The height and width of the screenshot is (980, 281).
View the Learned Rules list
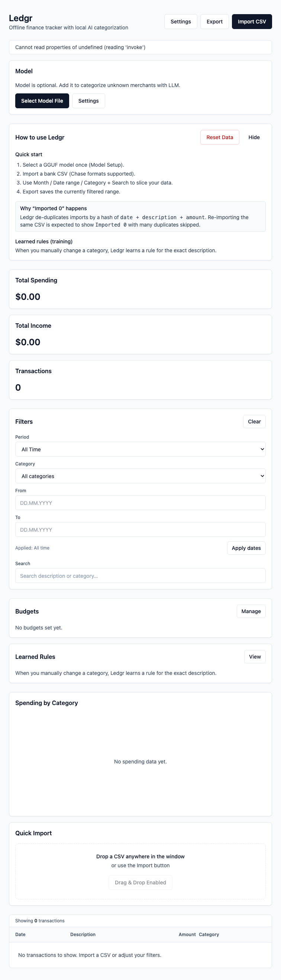click(x=255, y=657)
